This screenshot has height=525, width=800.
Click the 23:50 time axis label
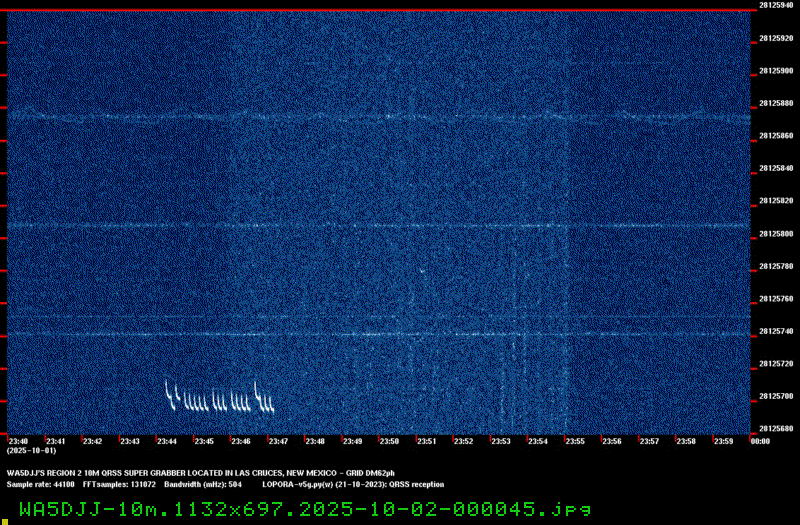389,441
